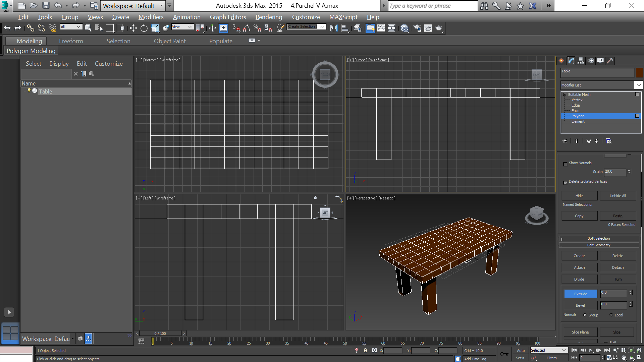Open the Modifiers menu

[151, 17]
